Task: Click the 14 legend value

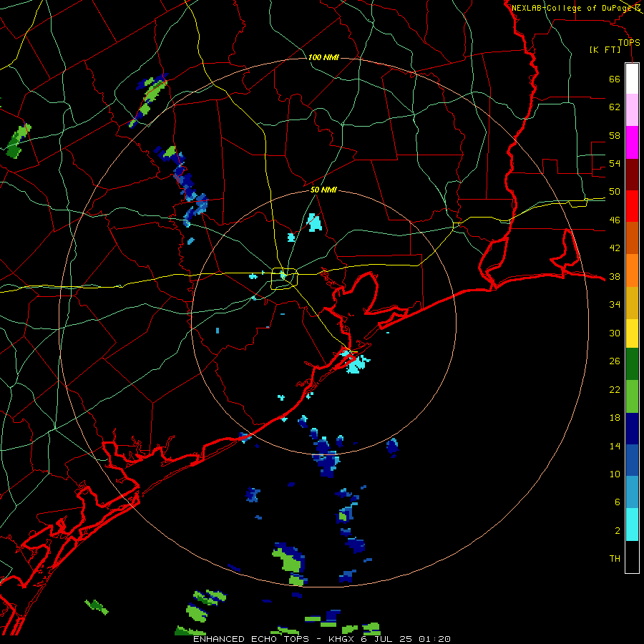Action: click(x=615, y=446)
